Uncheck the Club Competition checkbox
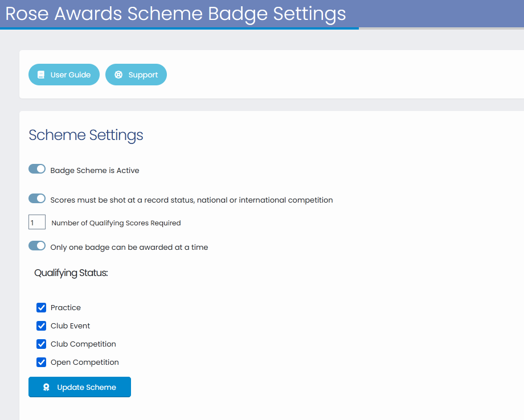This screenshot has height=420, width=524. (x=41, y=344)
